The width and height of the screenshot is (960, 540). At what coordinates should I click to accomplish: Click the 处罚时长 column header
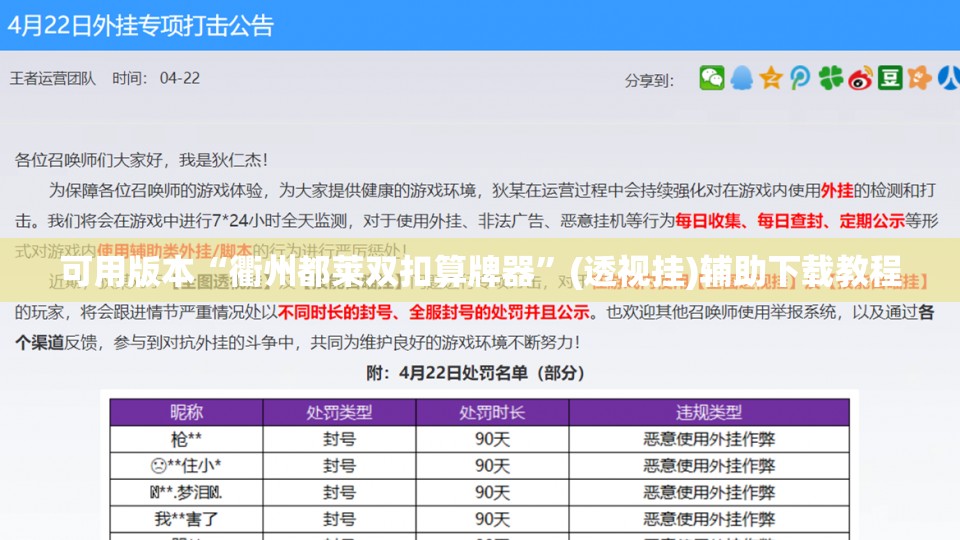pos(492,412)
